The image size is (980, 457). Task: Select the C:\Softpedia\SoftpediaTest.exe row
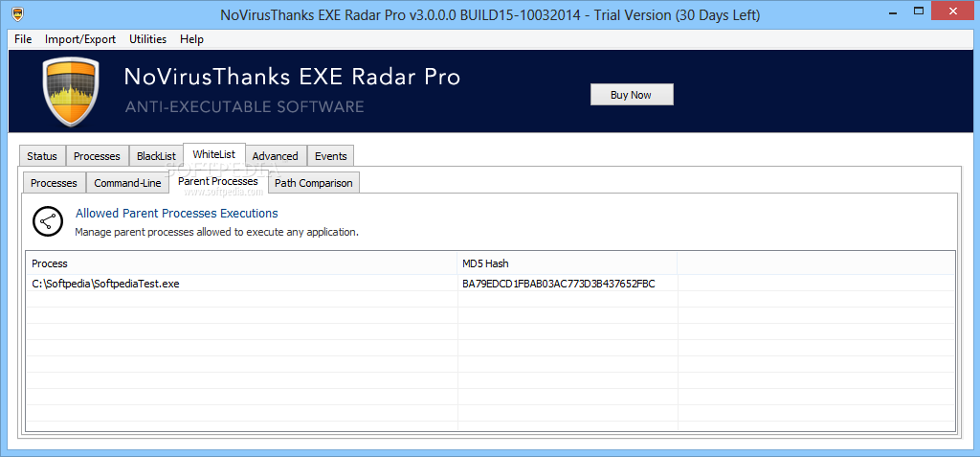pyautogui.click(x=490, y=284)
